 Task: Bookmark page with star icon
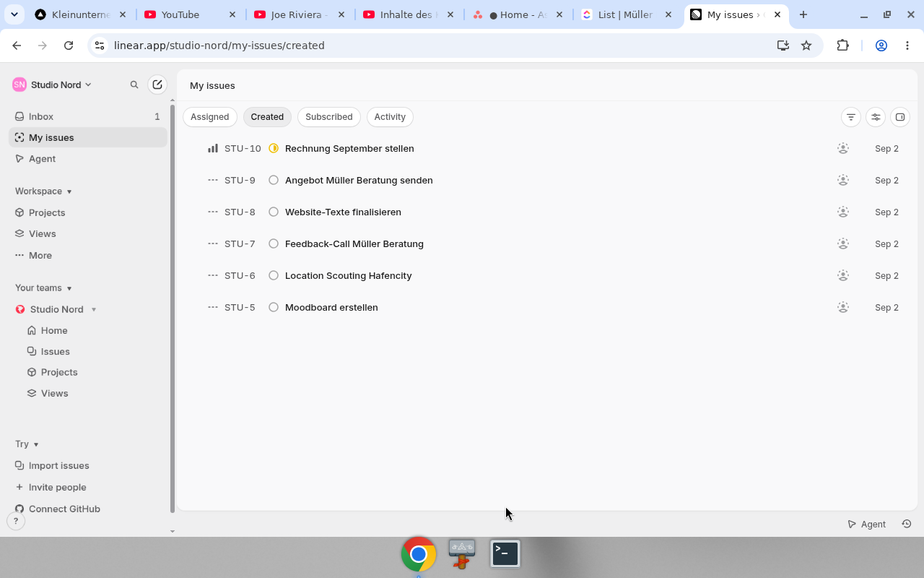pyautogui.click(x=806, y=46)
